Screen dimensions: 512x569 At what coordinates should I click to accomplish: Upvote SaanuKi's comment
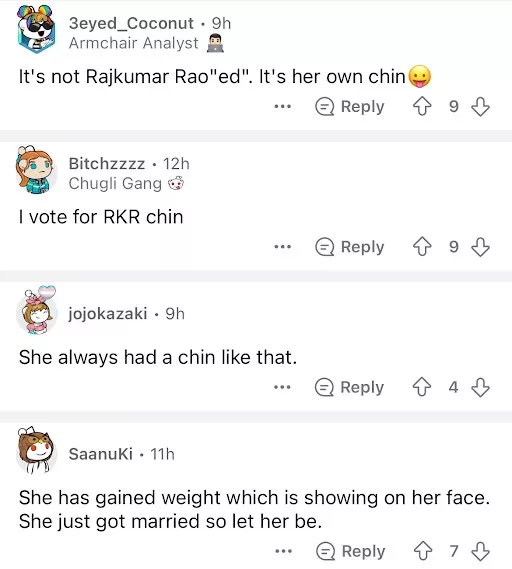click(x=423, y=551)
